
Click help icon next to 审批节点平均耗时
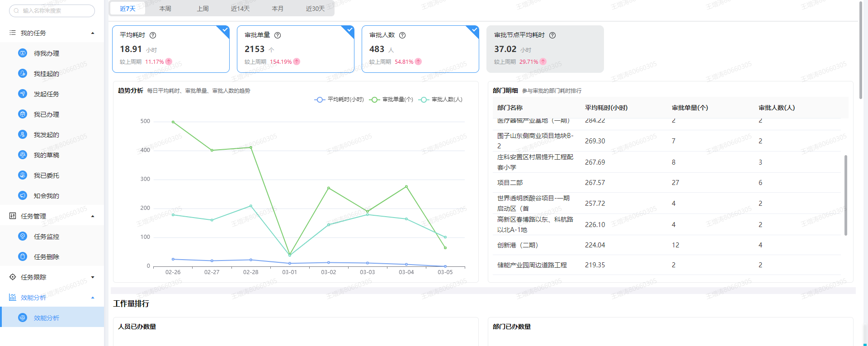point(552,35)
